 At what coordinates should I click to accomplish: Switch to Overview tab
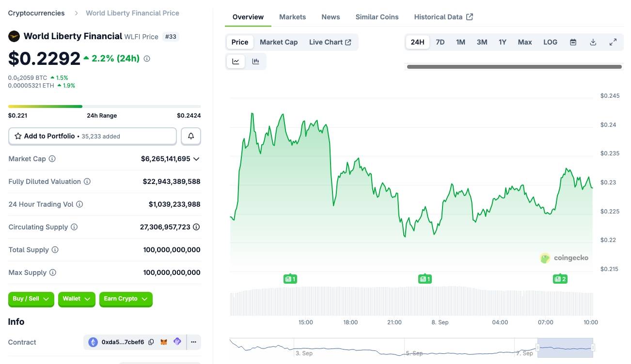(x=248, y=17)
